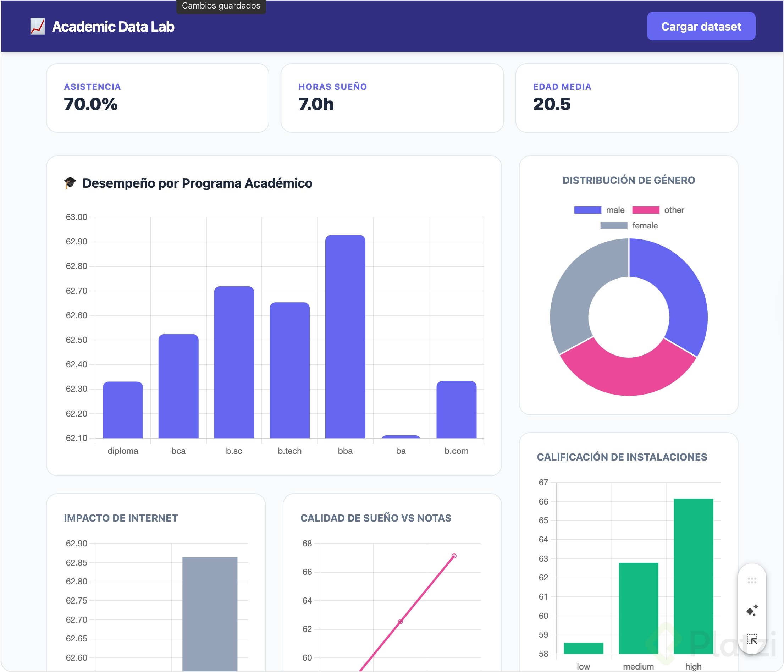Click the b.sc bar in program chart
Viewport: 784px width, 672px height.
pyautogui.click(x=234, y=362)
